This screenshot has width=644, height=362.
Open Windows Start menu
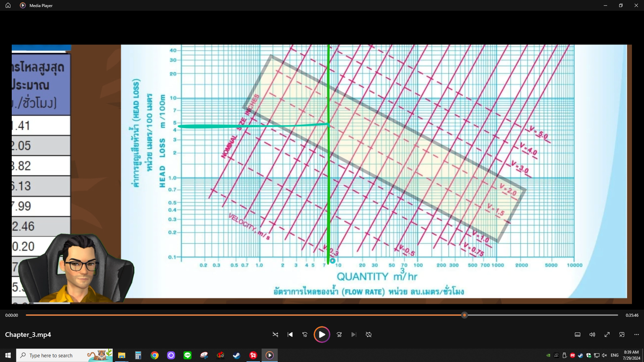8,355
